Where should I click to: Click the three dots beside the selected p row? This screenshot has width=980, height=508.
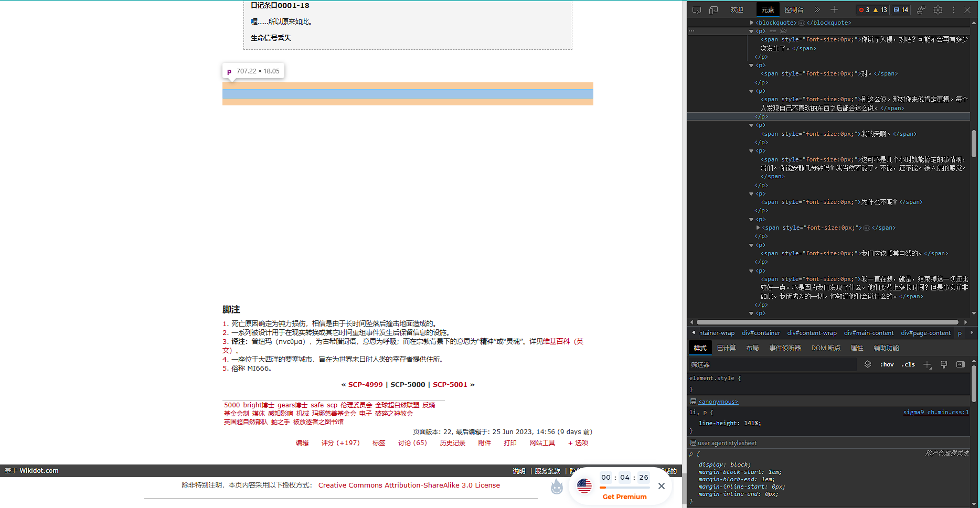pos(691,31)
